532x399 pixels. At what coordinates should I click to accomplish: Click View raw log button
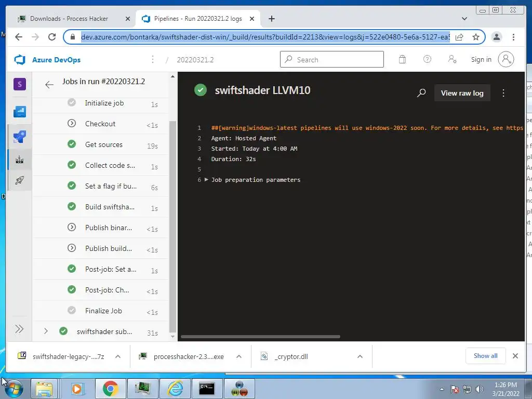coord(462,93)
